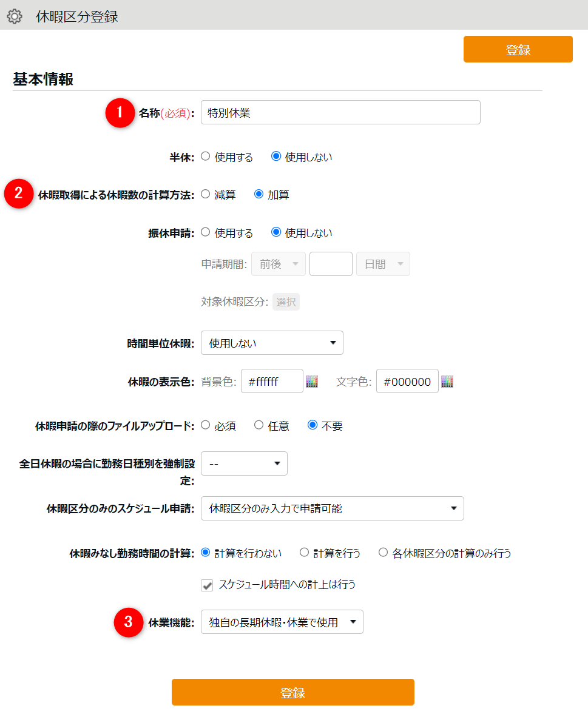Select 使用する for 半休
Viewport: 588px width, 714px height.
click(x=206, y=157)
